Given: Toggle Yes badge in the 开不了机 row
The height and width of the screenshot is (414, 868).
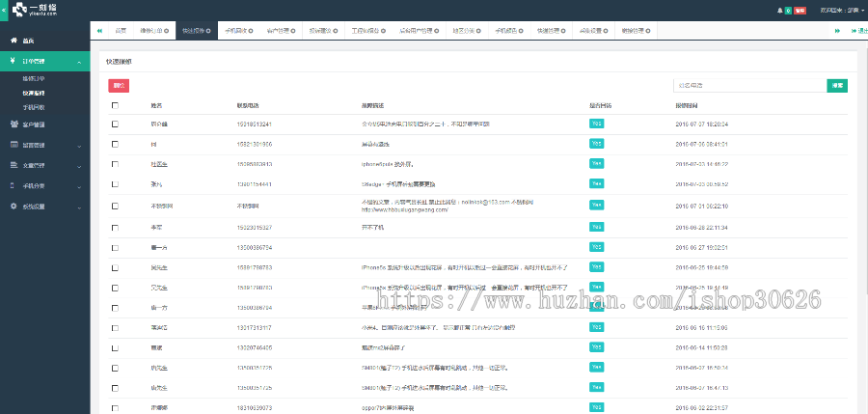Looking at the screenshot, I should click(x=596, y=227).
